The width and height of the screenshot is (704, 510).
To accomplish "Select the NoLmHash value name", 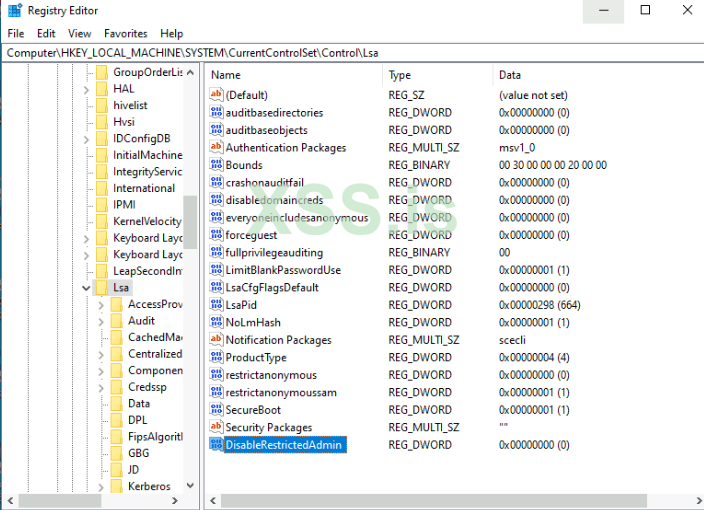I will pos(253,322).
